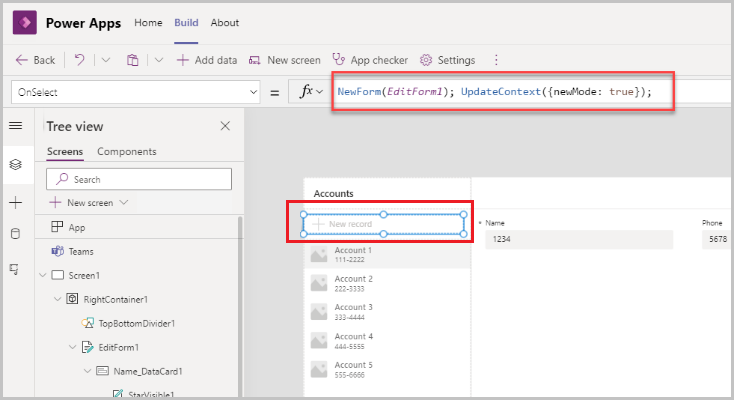Select the Tree view layers icon
Screen dimensions: 734x400
point(15,164)
